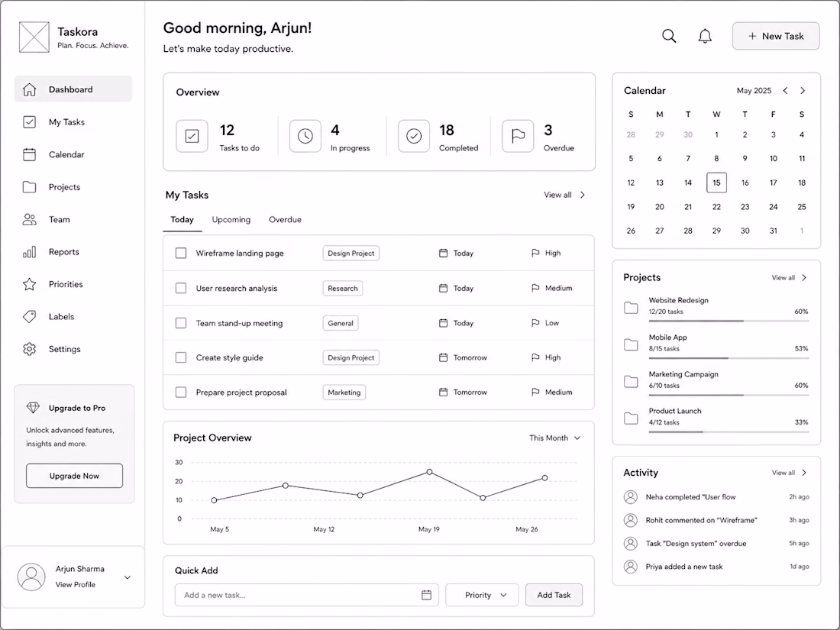
Task: Click the Reports bar chart icon
Action: [30, 252]
